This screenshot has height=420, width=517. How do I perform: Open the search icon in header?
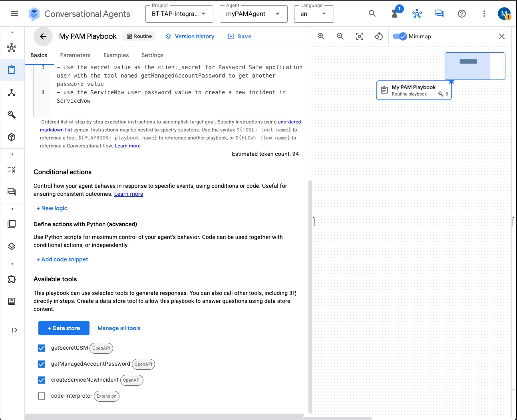coord(372,14)
